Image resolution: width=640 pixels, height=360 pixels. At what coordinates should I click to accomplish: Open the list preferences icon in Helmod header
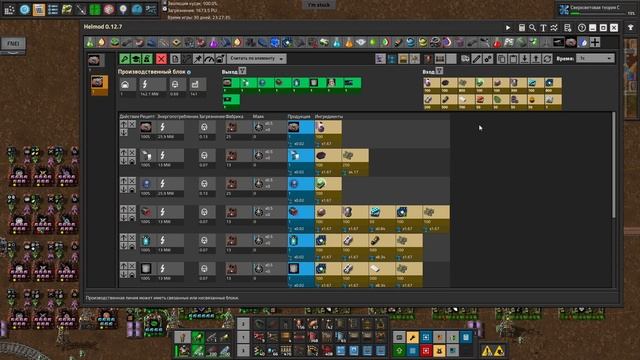point(567,28)
